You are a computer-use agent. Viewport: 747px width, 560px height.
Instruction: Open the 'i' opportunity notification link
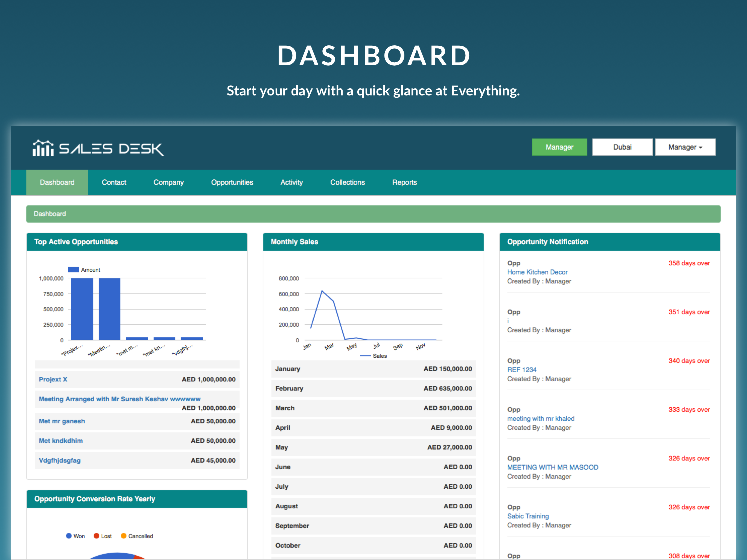click(x=508, y=321)
